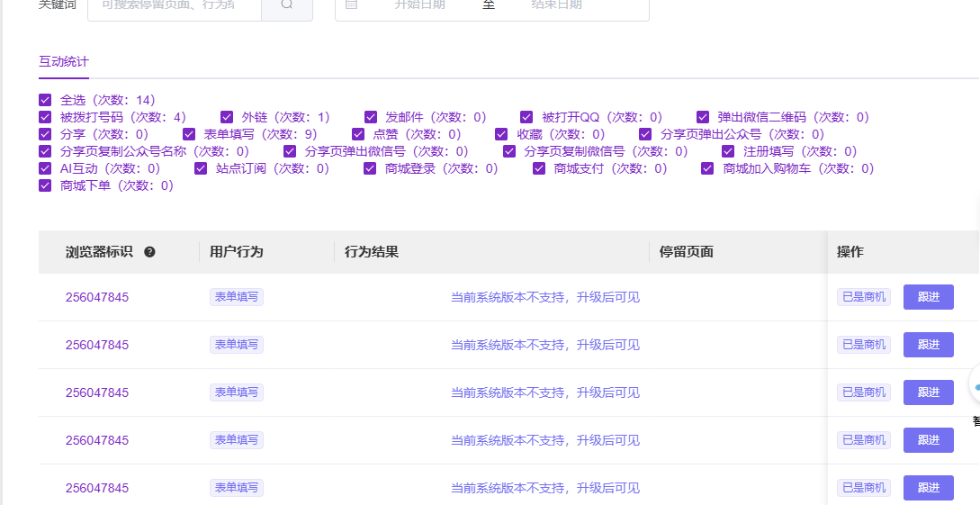Screen dimensions: 980x505
Task: Toggle the 商城下单 checkbox
Action: click(x=45, y=185)
